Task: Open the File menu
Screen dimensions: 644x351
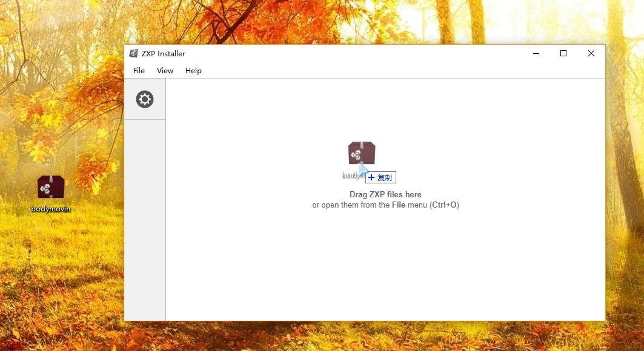Action: (x=139, y=71)
